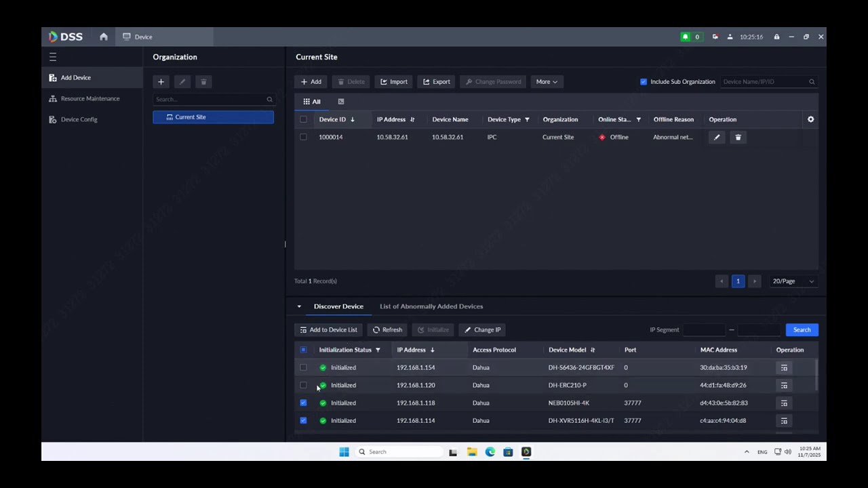Filter by Device Type column
868x488 pixels.
pos(527,119)
